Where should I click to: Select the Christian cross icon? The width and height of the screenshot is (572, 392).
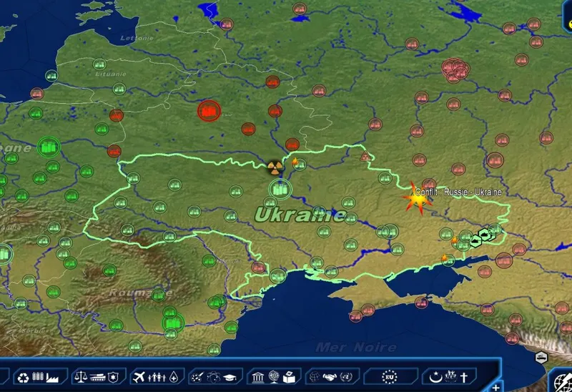464,377
